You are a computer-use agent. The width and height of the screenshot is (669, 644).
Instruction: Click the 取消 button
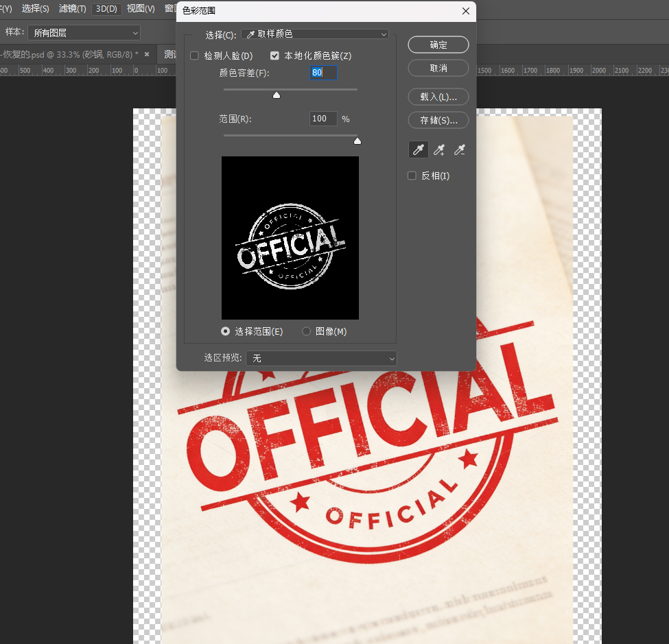(x=438, y=68)
